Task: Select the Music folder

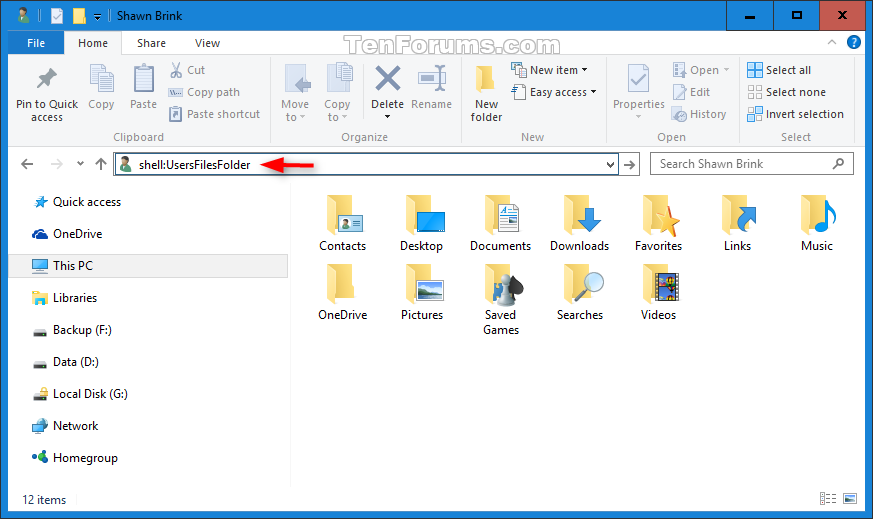Action: [x=817, y=223]
